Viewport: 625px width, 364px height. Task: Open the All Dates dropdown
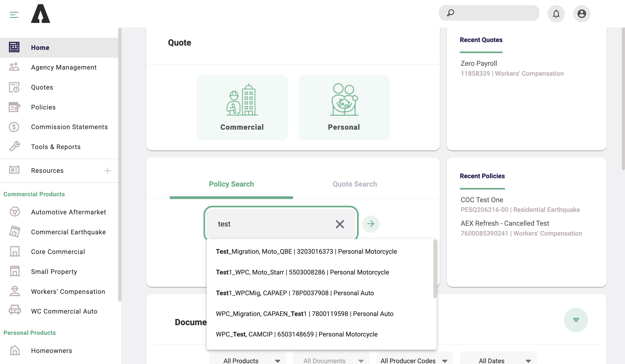click(x=498, y=360)
